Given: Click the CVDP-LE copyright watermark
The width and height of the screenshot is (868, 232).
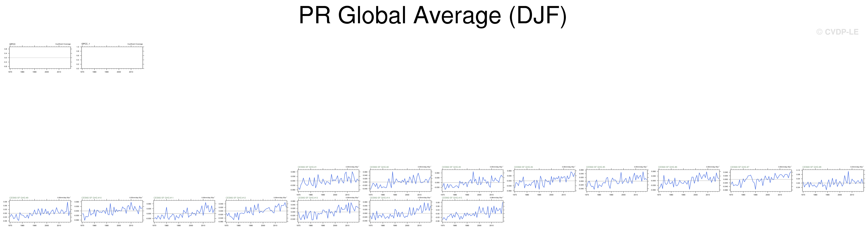Looking at the screenshot, I should coord(837,32).
